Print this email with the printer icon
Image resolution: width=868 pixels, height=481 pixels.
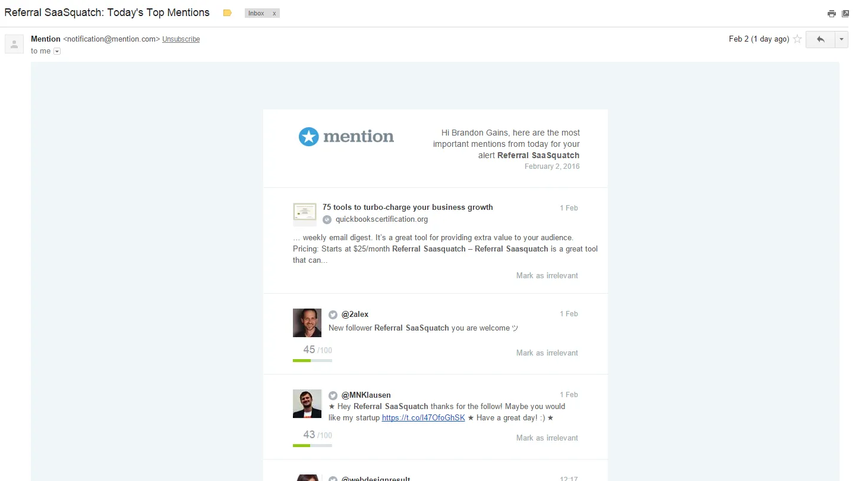click(x=832, y=14)
